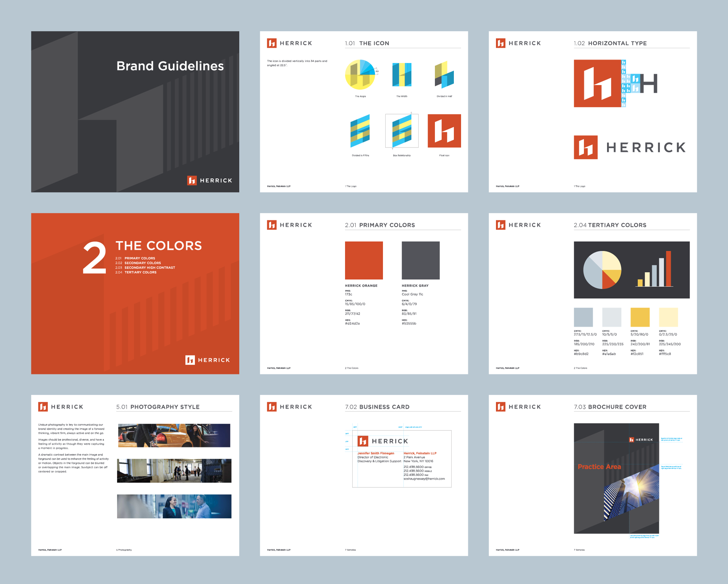The height and width of the screenshot is (584, 728).
Task: Click the 'Final Icon' orange square
Action: pyautogui.click(x=444, y=131)
